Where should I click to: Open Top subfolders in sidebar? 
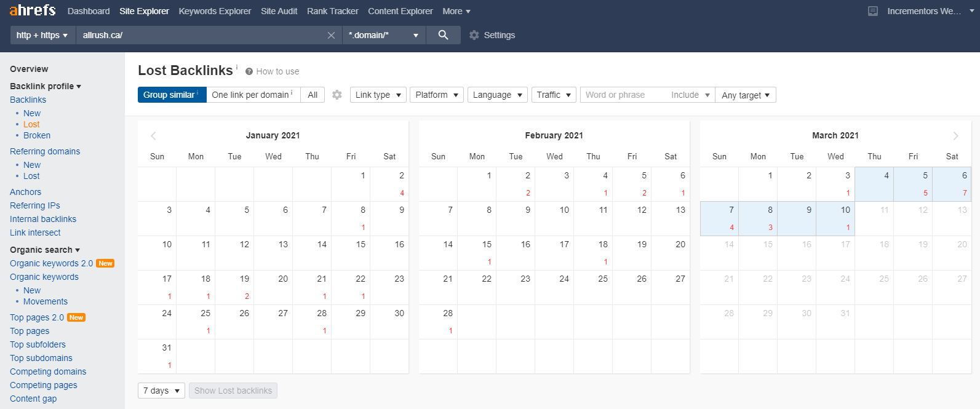38,344
